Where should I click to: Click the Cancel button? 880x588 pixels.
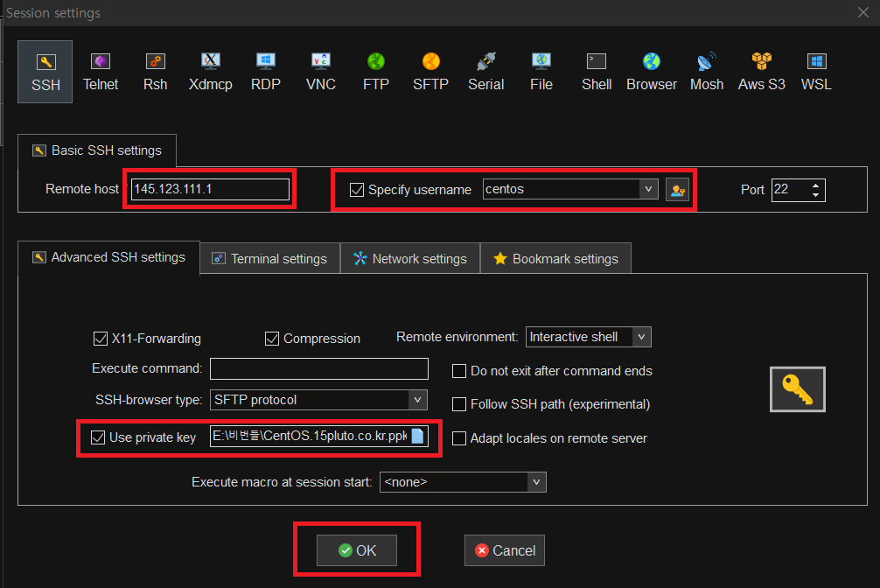coord(505,550)
